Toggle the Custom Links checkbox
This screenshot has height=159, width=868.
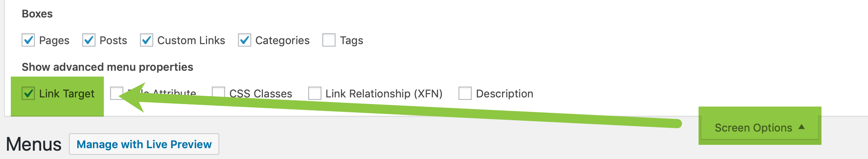point(147,40)
